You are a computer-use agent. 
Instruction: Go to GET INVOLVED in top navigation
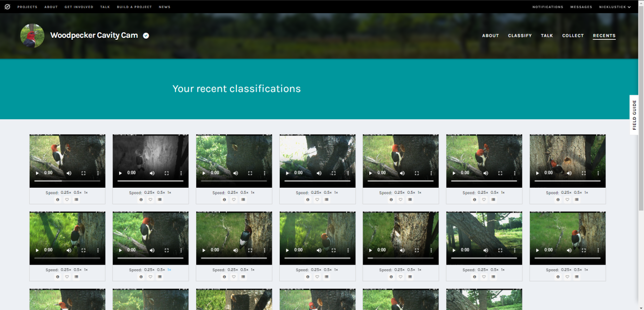(79, 7)
